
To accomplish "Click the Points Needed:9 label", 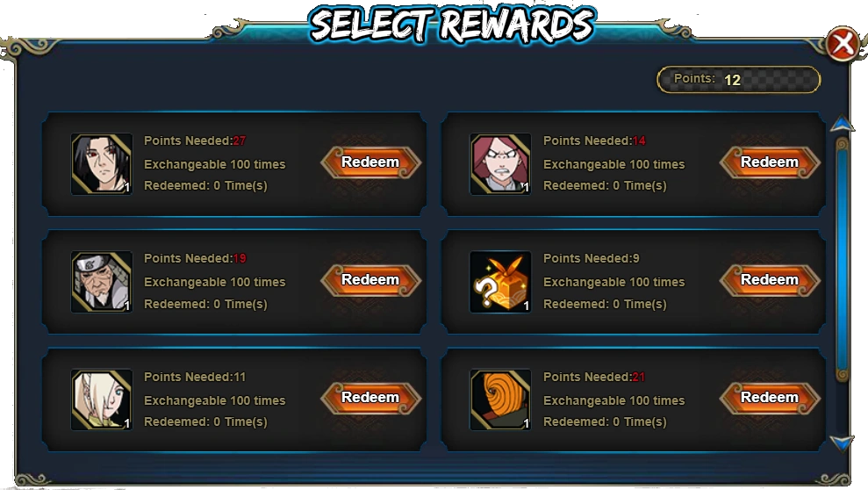I will pyautogui.click(x=592, y=258).
